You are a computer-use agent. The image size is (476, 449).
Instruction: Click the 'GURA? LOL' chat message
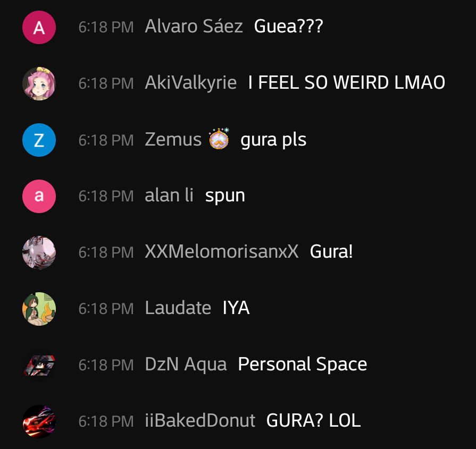coord(313,420)
